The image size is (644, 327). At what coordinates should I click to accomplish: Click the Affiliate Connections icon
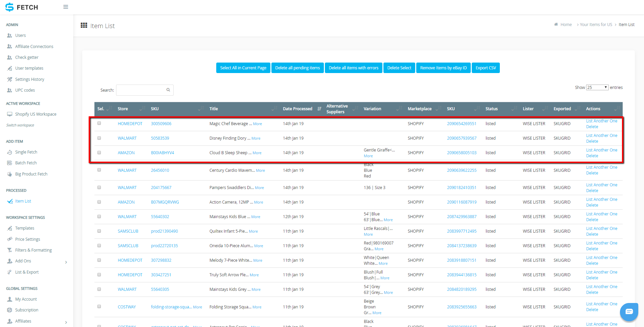(x=9, y=47)
